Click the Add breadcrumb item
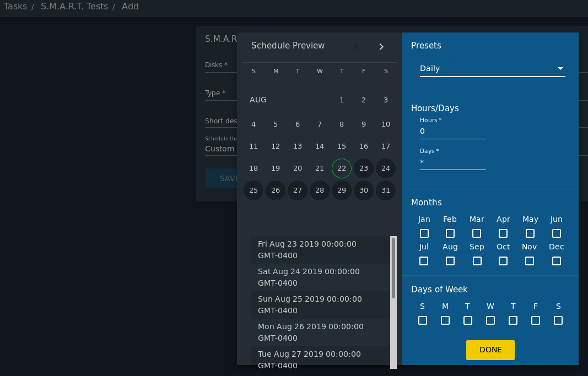This screenshot has height=376, width=588. click(130, 7)
